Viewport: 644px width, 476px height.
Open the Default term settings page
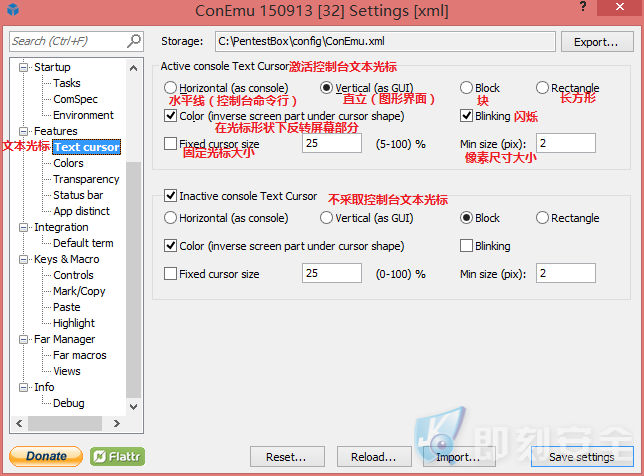(x=83, y=243)
